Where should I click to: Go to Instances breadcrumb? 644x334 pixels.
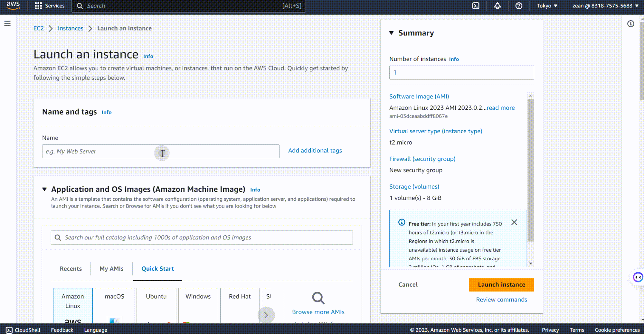(71, 28)
